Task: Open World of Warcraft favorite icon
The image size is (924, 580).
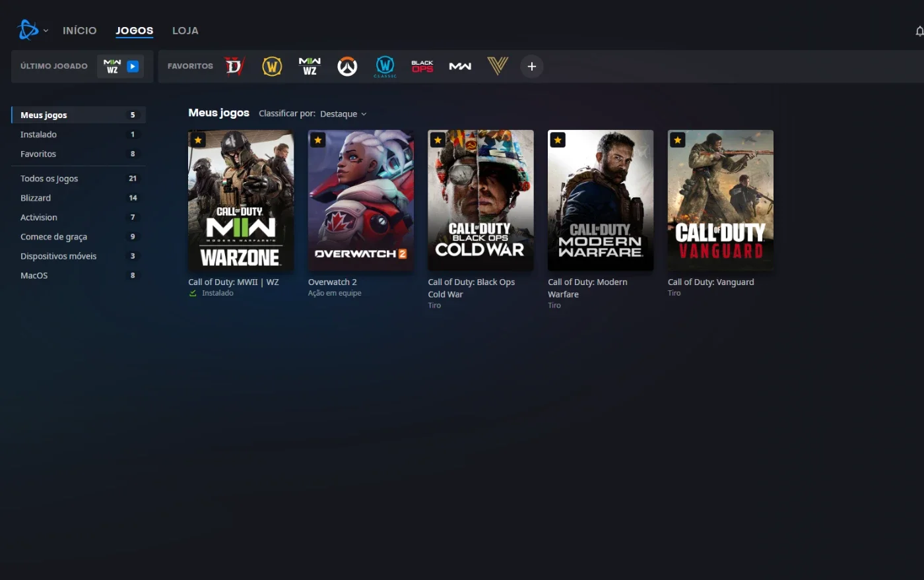Action: tap(272, 66)
